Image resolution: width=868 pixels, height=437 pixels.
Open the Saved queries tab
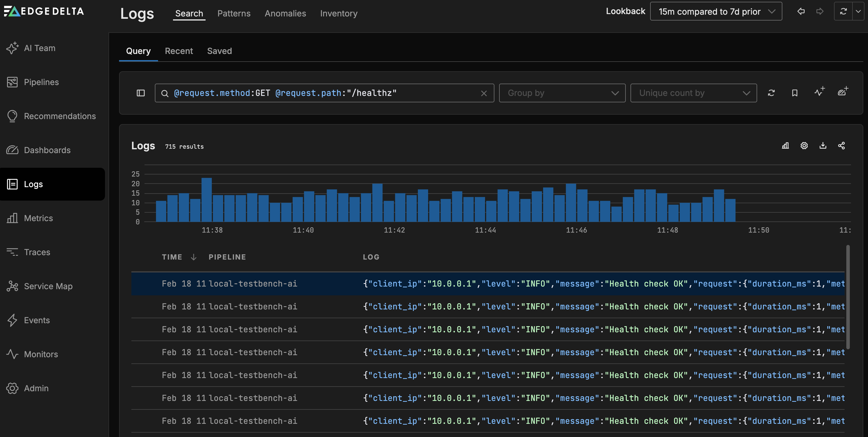[x=219, y=51]
